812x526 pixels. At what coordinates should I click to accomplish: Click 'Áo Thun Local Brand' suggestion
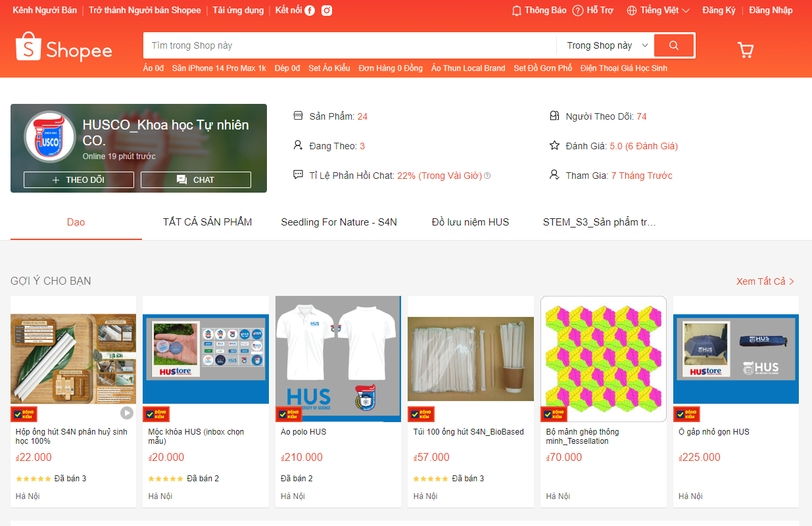(468, 68)
